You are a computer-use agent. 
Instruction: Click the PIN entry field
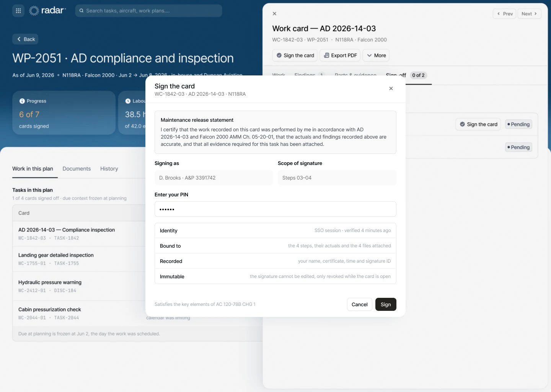275,209
